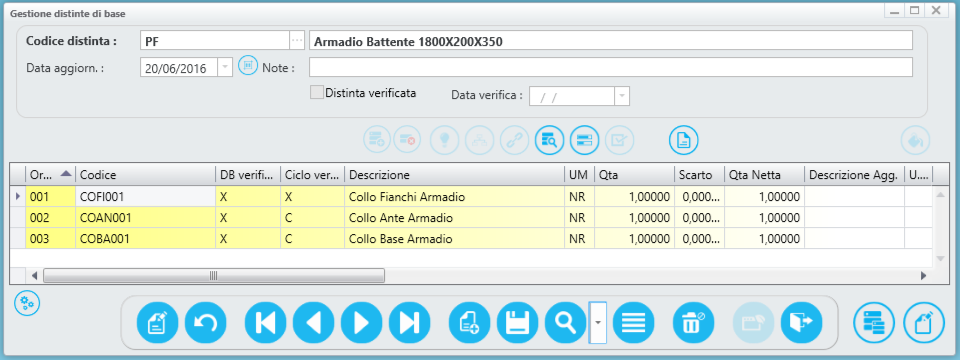
Task: Click the chain link icon
Action: click(515, 140)
